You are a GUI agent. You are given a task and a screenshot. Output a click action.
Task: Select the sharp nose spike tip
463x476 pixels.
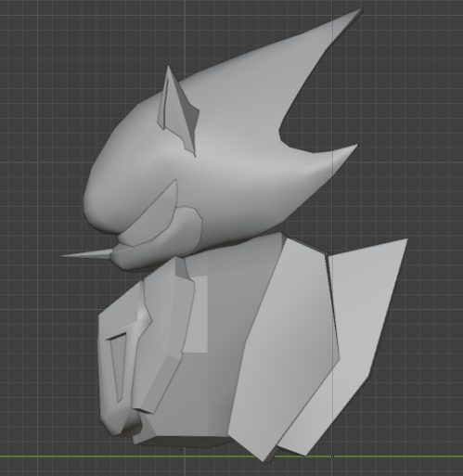[67, 255]
